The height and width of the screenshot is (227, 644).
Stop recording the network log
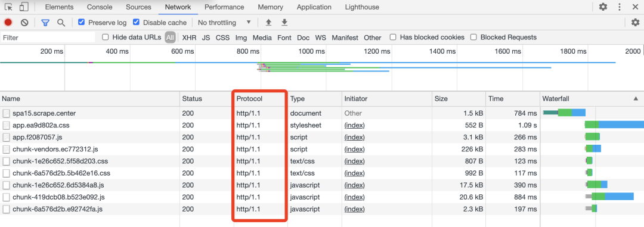8,23
